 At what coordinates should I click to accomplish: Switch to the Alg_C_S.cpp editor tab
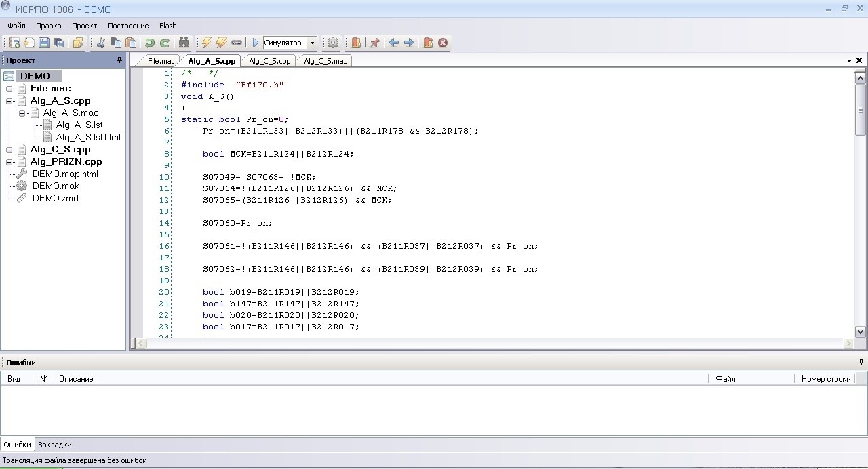(x=269, y=61)
